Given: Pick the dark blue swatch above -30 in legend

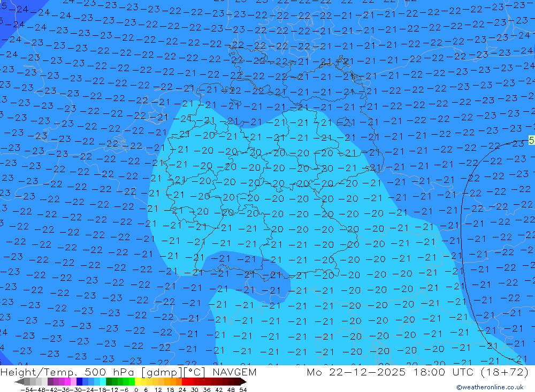Looking at the screenshot, I should 79,382.
